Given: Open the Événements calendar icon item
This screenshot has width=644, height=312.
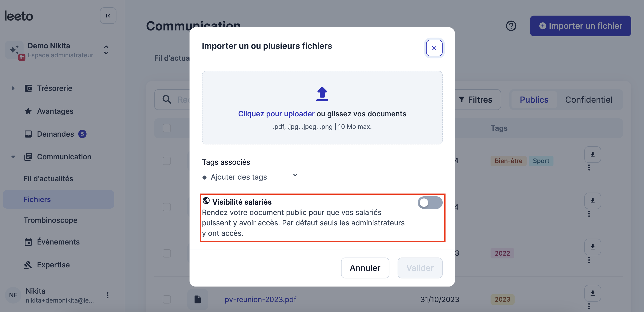Looking at the screenshot, I should (x=28, y=242).
